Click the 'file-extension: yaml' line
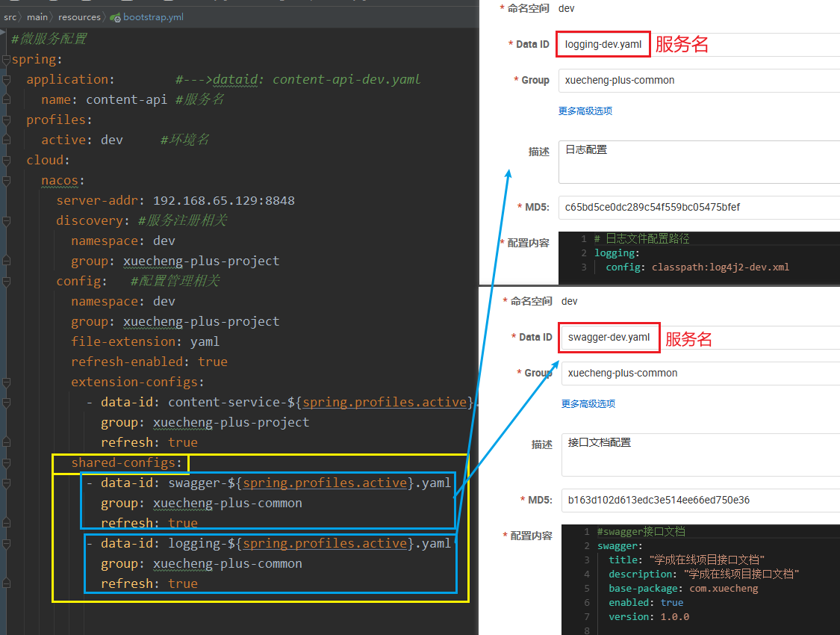 [x=145, y=342]
